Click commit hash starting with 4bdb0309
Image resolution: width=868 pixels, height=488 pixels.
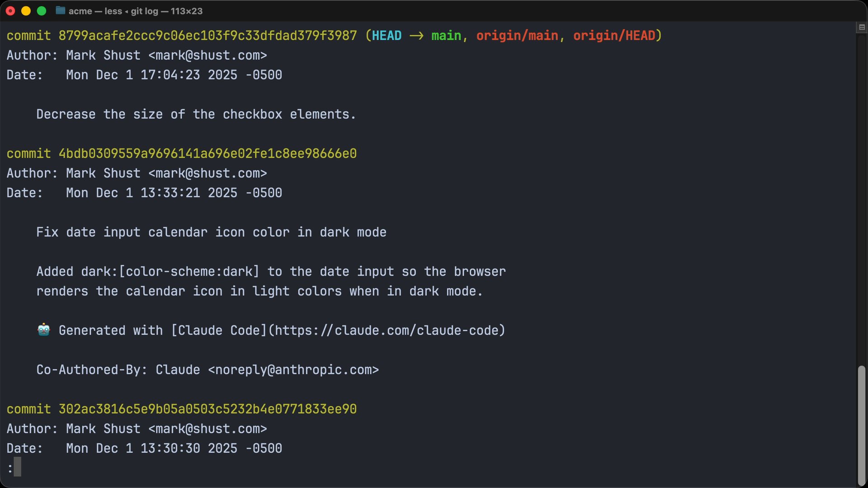(x=208, y=154)
